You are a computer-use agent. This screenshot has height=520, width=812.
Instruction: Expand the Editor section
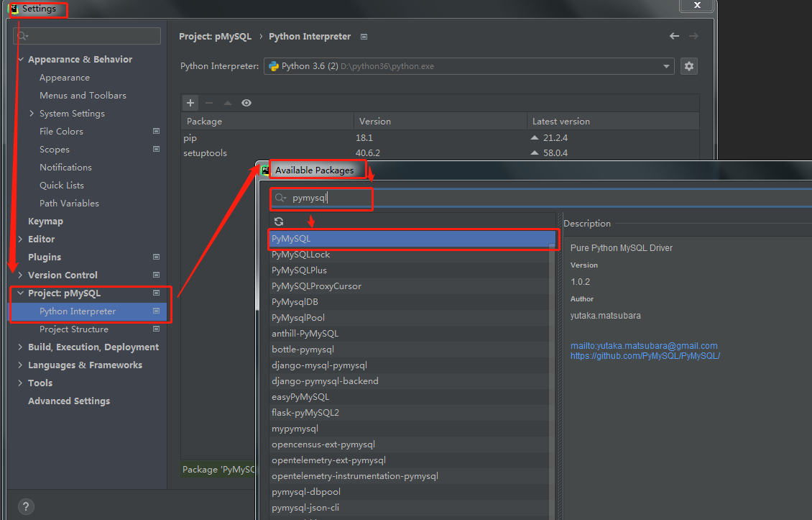[21, 239]
